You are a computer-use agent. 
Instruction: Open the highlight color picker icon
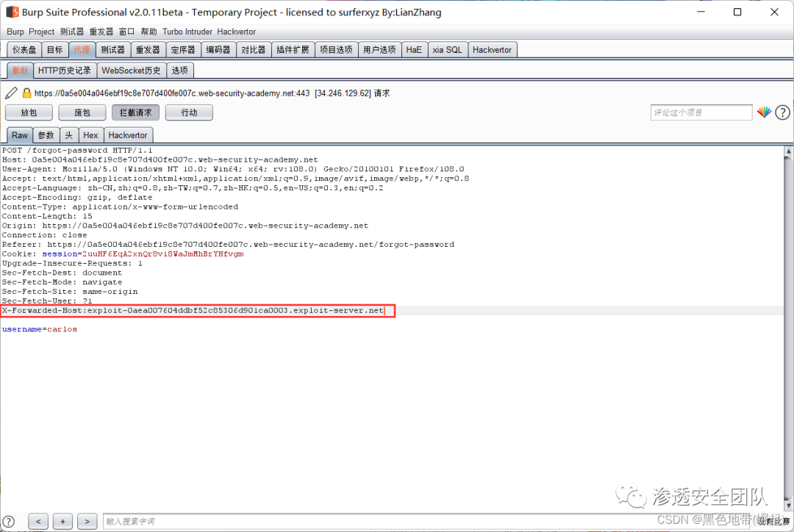764,112
